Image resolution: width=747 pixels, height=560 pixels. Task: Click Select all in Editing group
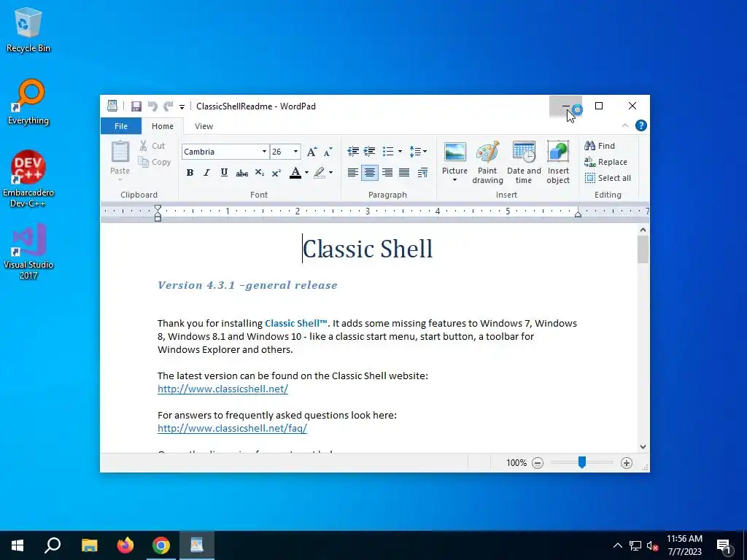pyautogui.click(x=608, y=178)
